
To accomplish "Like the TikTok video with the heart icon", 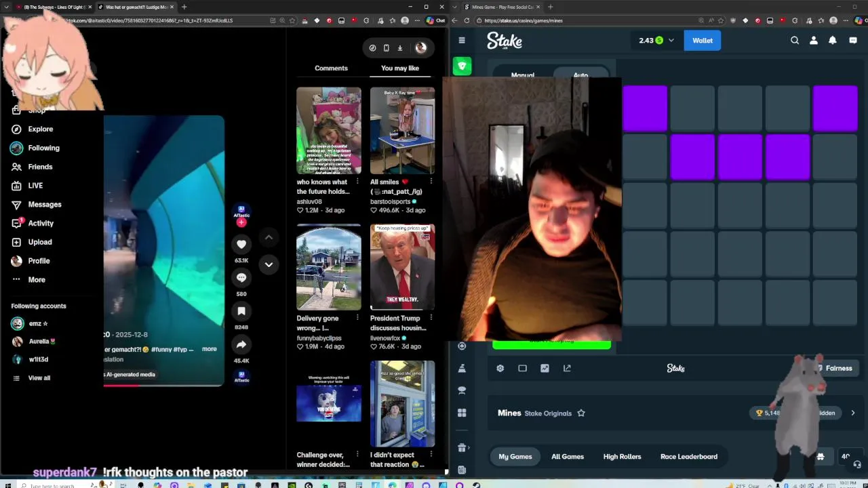I will point(241,244).
